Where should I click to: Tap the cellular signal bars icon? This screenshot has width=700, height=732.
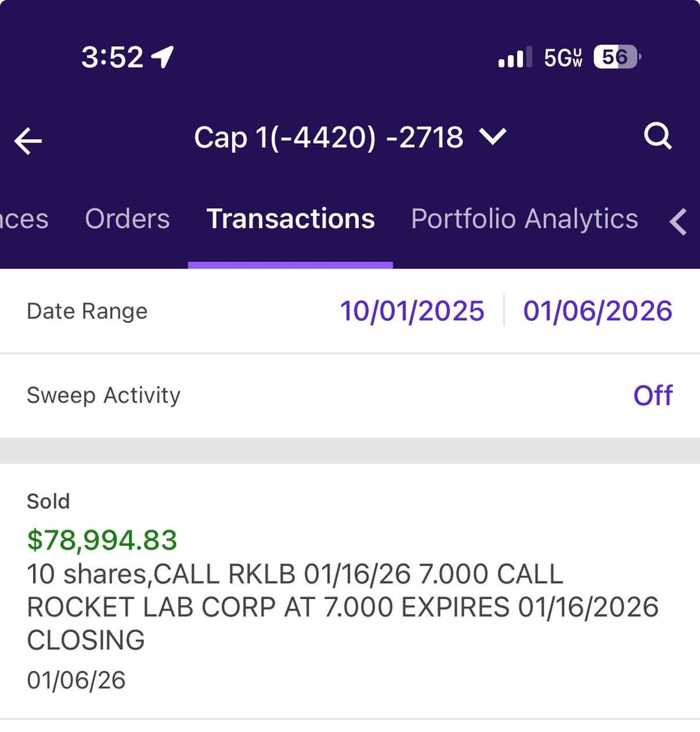515,57
